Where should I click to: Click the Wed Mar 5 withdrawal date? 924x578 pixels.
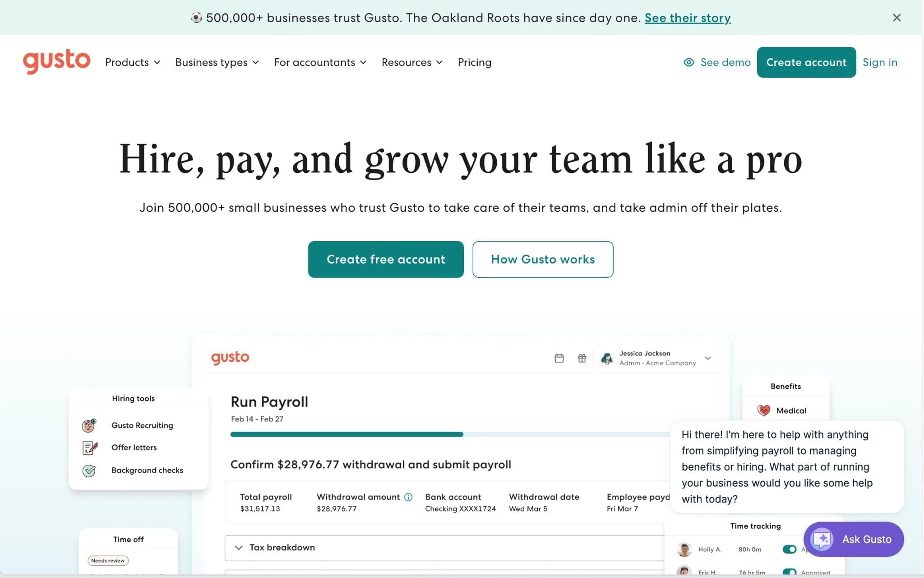(x=528, y=509)
